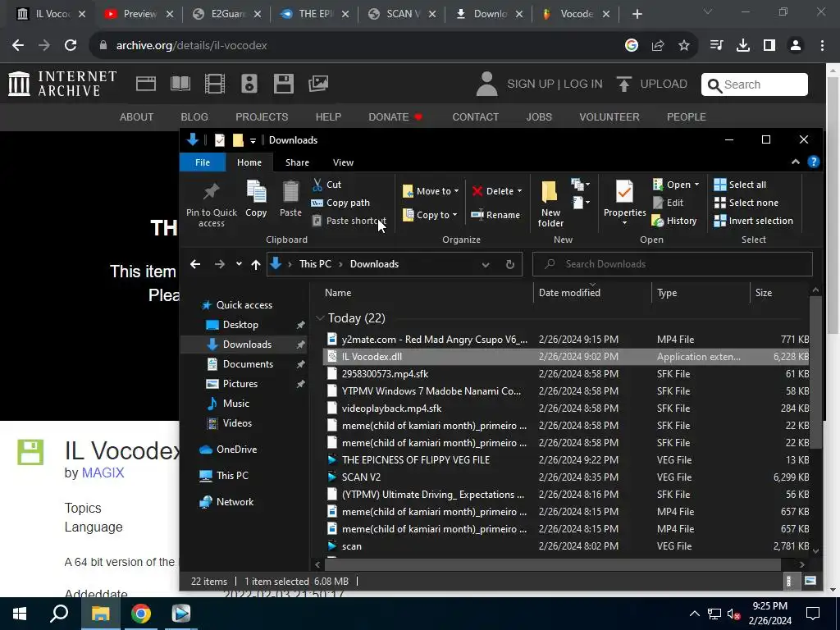Image resolution: width=840 pixels, height=630 pixels.
Task: Switch to the E2Guardian browser tab
Action: 228,14
